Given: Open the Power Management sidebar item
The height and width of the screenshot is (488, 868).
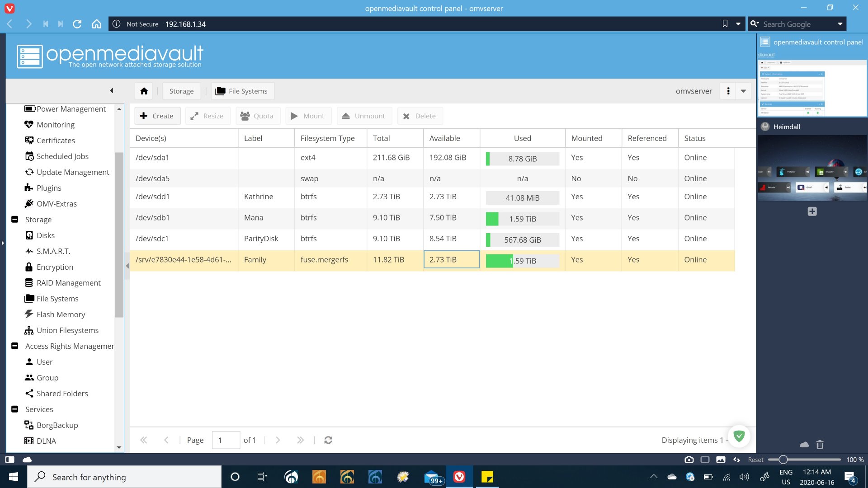Looking at the screenshot, I should (66, 109).
